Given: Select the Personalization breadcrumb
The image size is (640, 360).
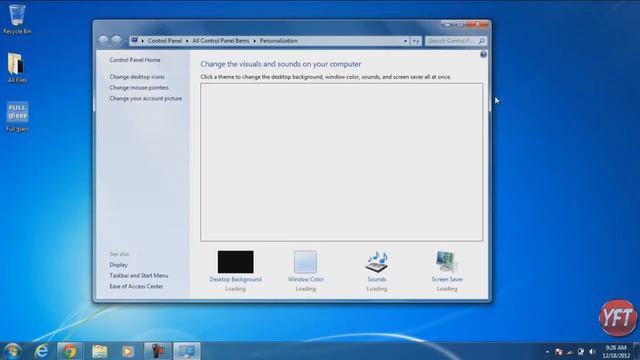Looking at the screenshot, I should 278,41.
